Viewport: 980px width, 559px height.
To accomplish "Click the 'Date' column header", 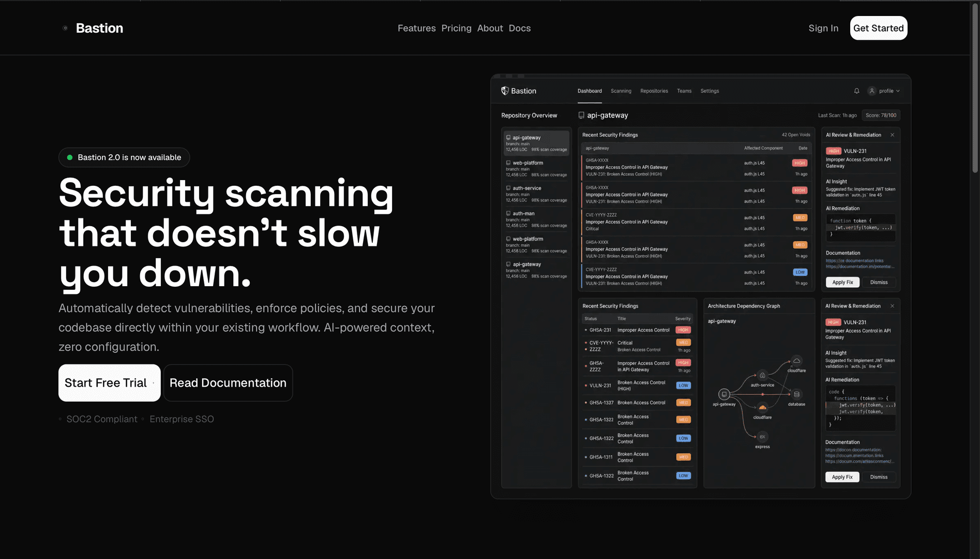I will 803,148.
